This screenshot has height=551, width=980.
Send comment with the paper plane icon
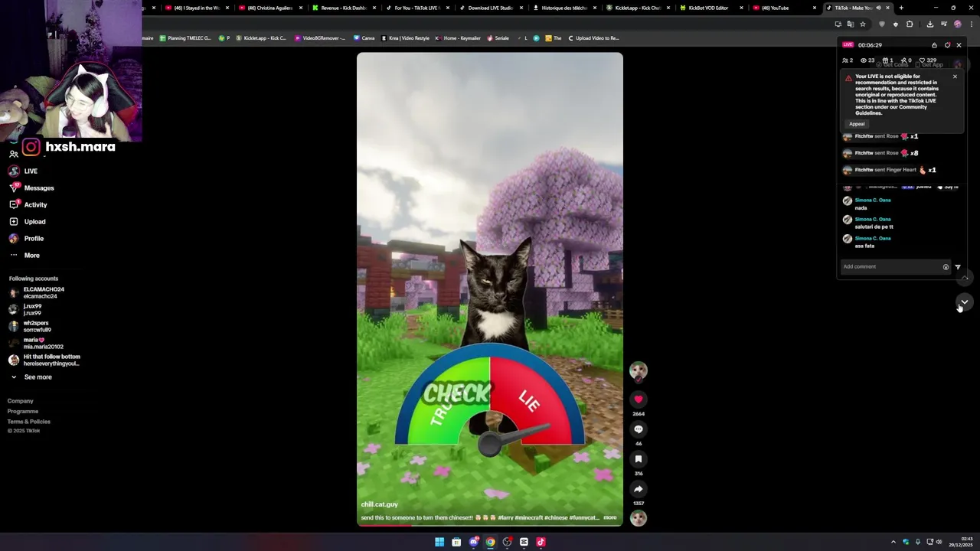tap(958, 267)
